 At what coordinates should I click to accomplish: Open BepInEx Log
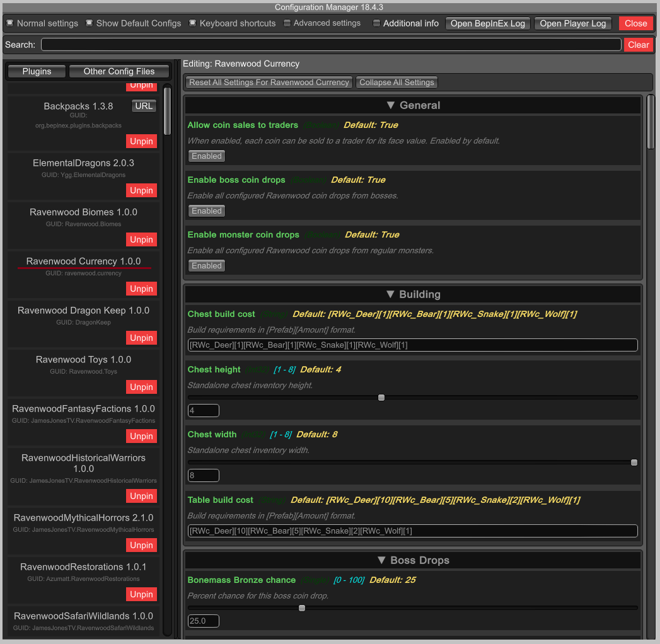[x=488, y=23]
